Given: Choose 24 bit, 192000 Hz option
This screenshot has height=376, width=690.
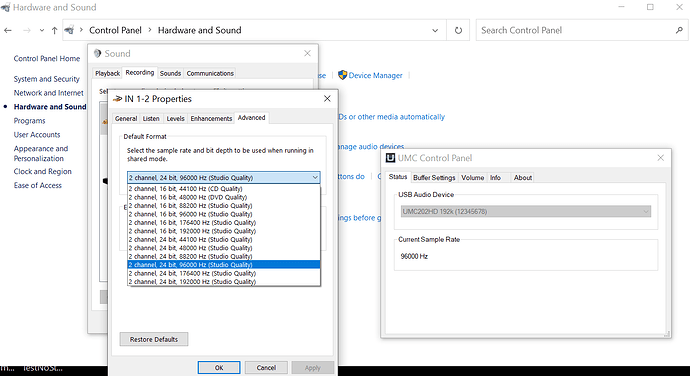Looking at the screenshot, I should click(224, 281).
